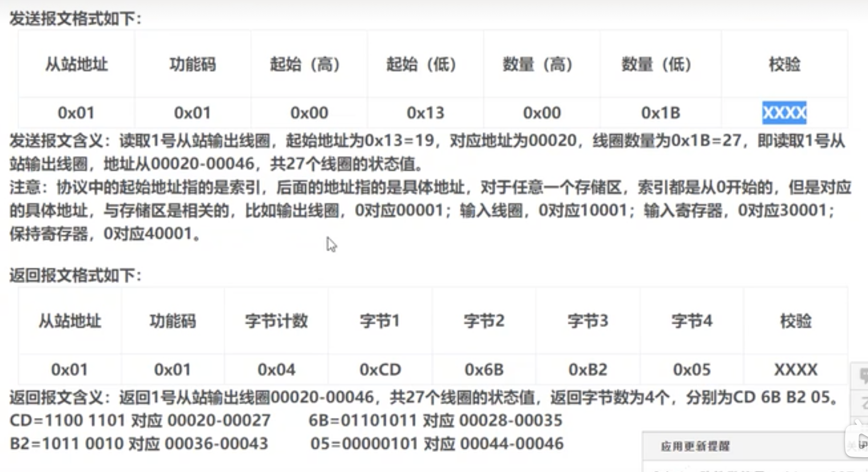Click the 0xCD byte1 value cell
The height and width of the screenshot is (472, 868).
380,369
